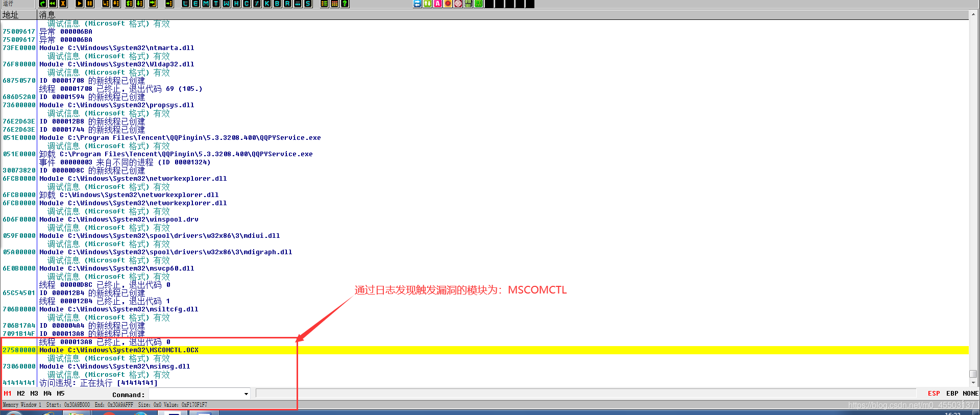The width and height of the screenshot is (980, 415).
Task: Select the QQPYService.exe module load row
Action: [x=484, y=138]
